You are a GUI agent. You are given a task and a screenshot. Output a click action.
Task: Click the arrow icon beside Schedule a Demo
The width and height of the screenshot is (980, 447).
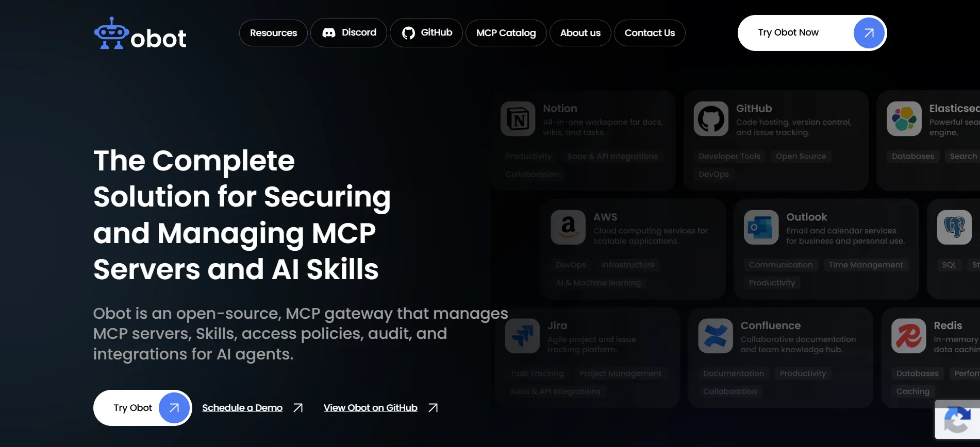[298, 408]
